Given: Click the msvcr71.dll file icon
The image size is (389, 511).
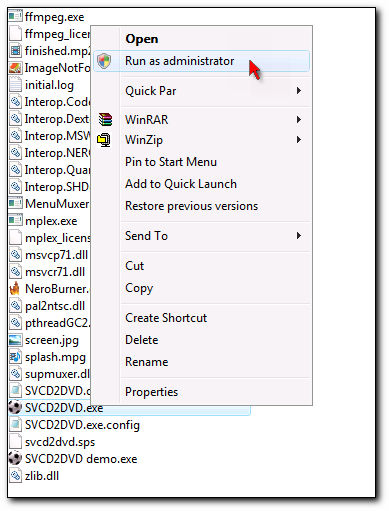Looking at the screenshot, I should 15,272.
